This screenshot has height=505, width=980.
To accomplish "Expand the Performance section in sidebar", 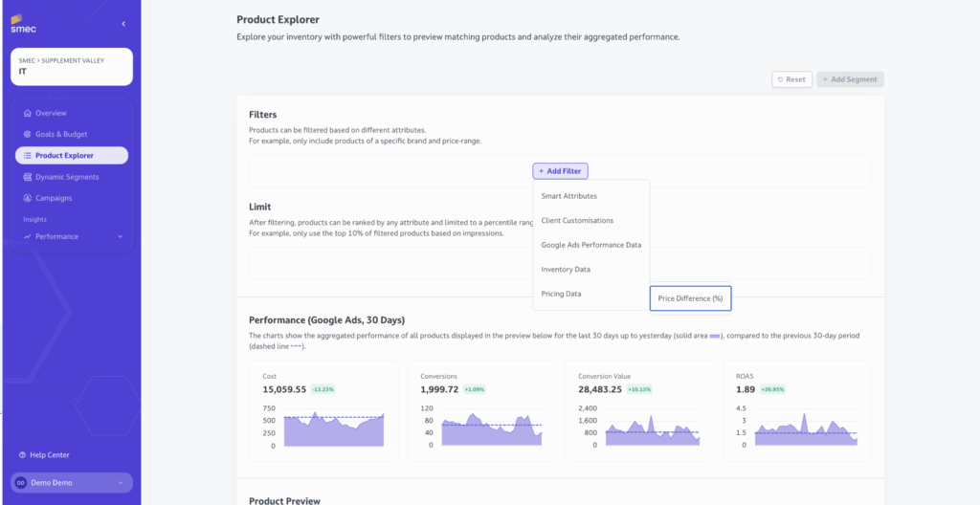I will tap(120, 236).
